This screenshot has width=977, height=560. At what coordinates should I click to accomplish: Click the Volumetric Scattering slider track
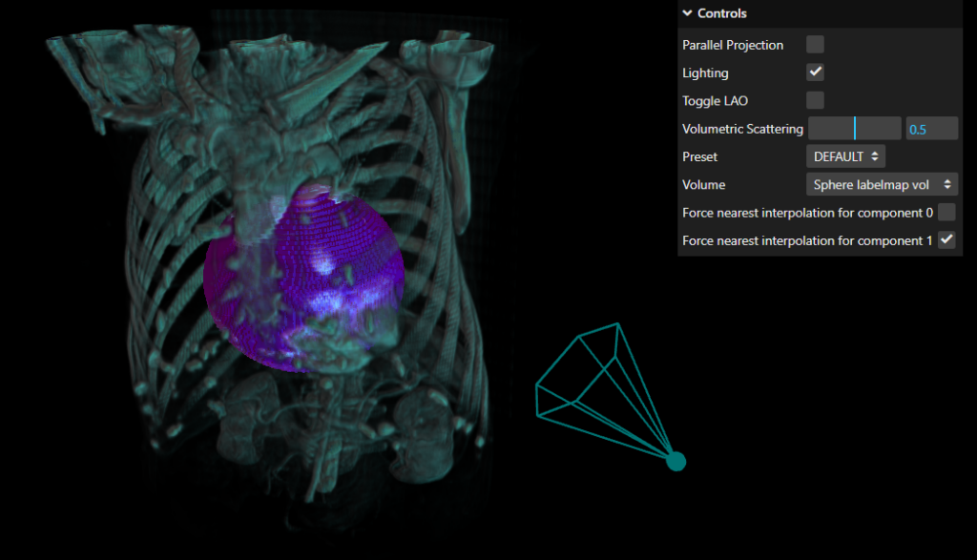[x=854, y=129]
